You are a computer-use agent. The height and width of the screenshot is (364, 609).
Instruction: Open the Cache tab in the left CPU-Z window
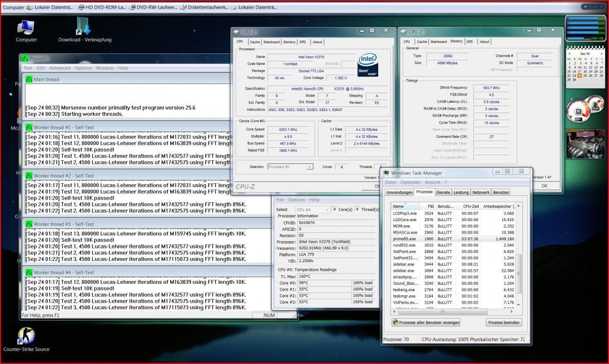(x=255, y=42)
